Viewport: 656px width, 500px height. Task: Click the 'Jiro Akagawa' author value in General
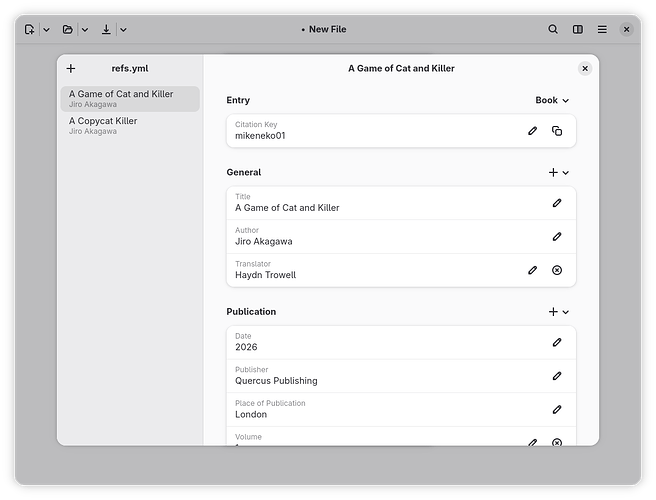coord(264,242)
